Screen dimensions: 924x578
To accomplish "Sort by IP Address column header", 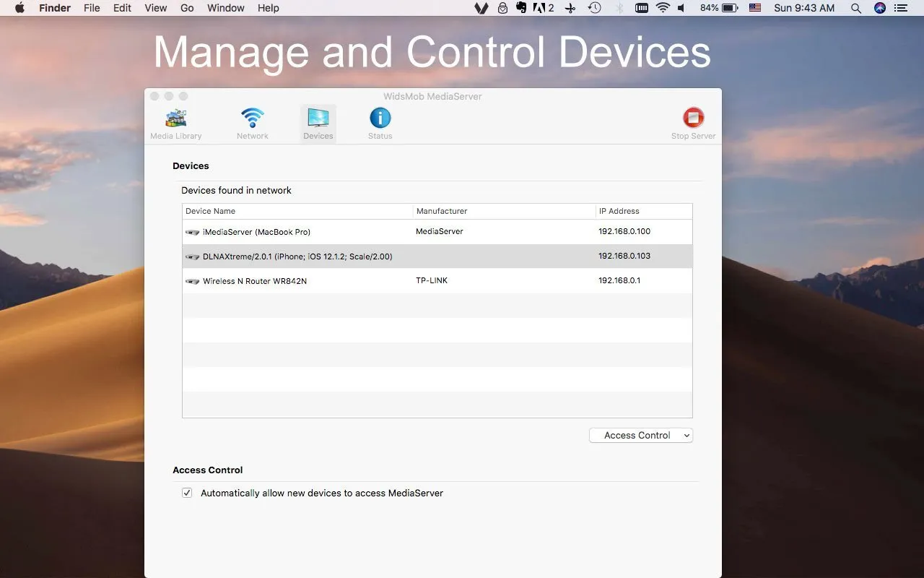I will (642, 211).
